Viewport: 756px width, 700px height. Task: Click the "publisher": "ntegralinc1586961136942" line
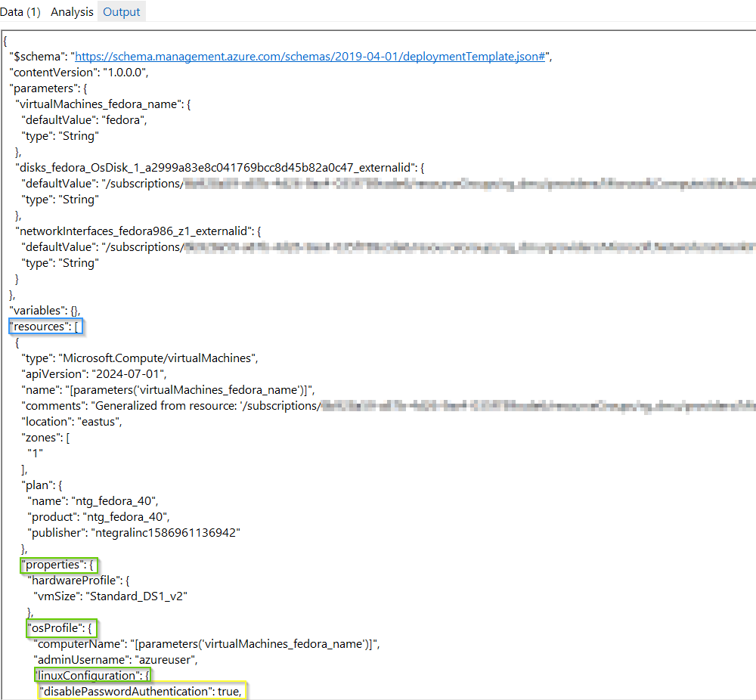coord(134,533)
